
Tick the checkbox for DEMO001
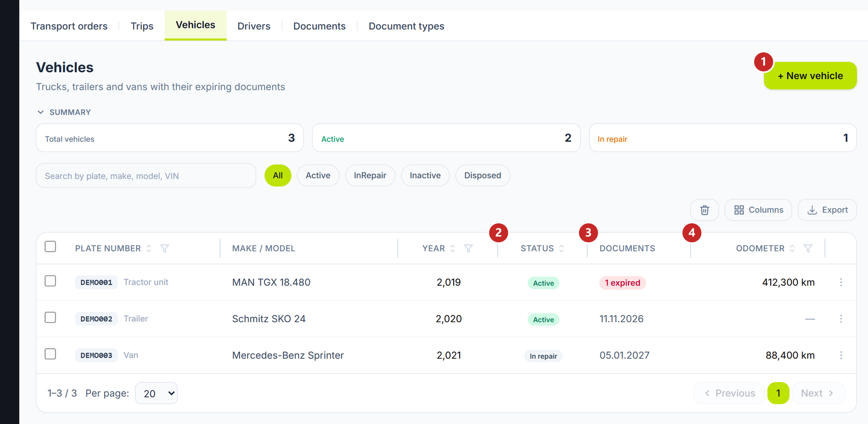[x=50, y=281]
